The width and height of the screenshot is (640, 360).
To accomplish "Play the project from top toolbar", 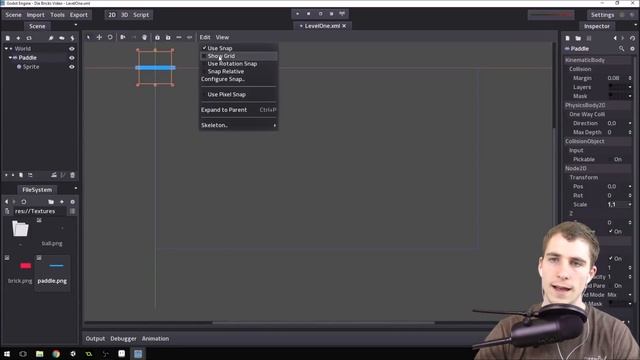I will click(298, 14).
